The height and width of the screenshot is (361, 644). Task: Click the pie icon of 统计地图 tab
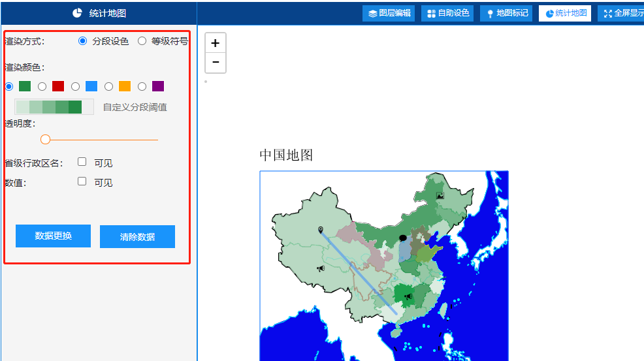point(549,14)
